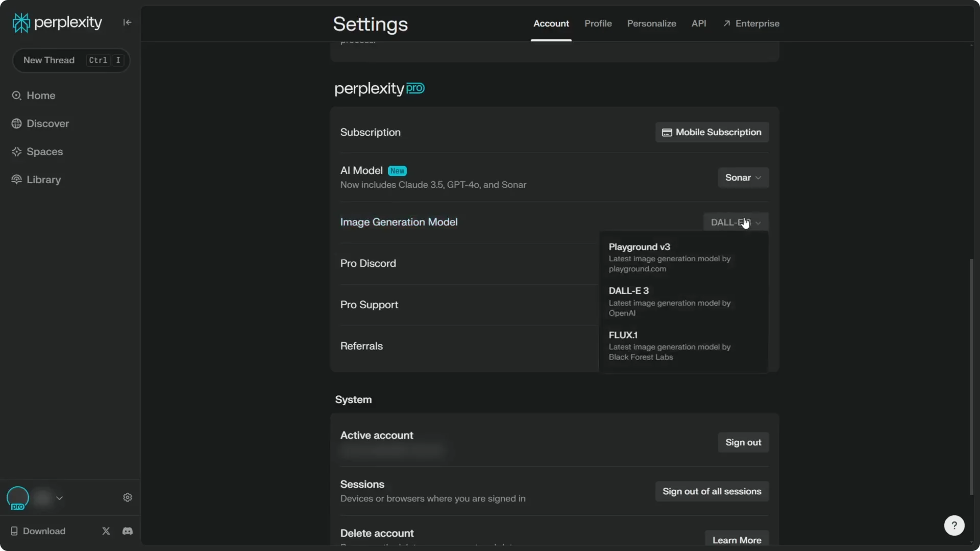Open the X social link icon
Viewport: 980px width, 551px height.
click(x=106, y=531)
